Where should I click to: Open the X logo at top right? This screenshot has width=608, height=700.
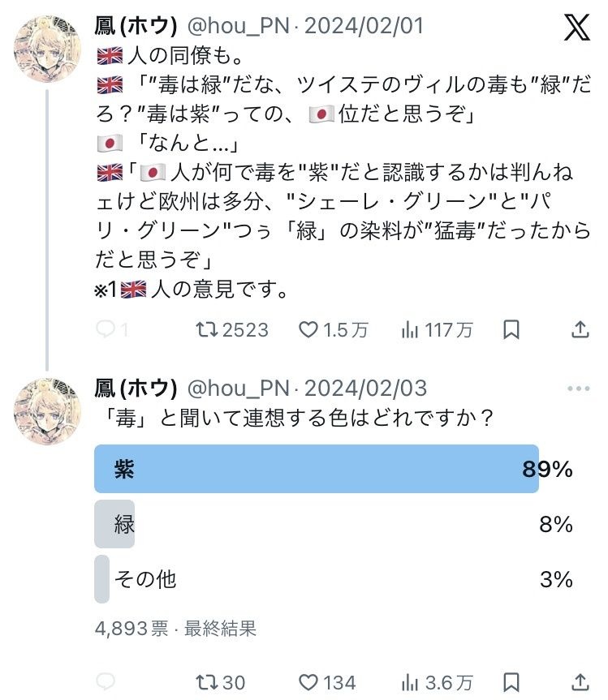click(577, 28)
